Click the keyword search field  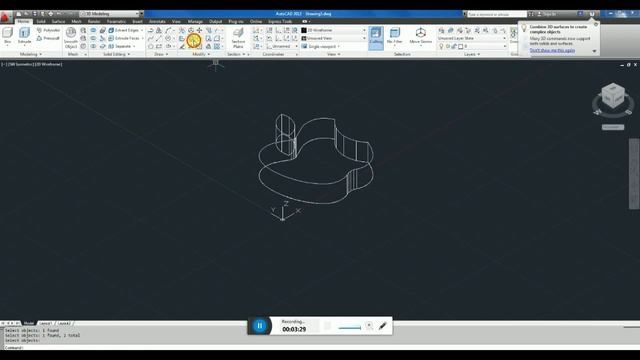497,14
